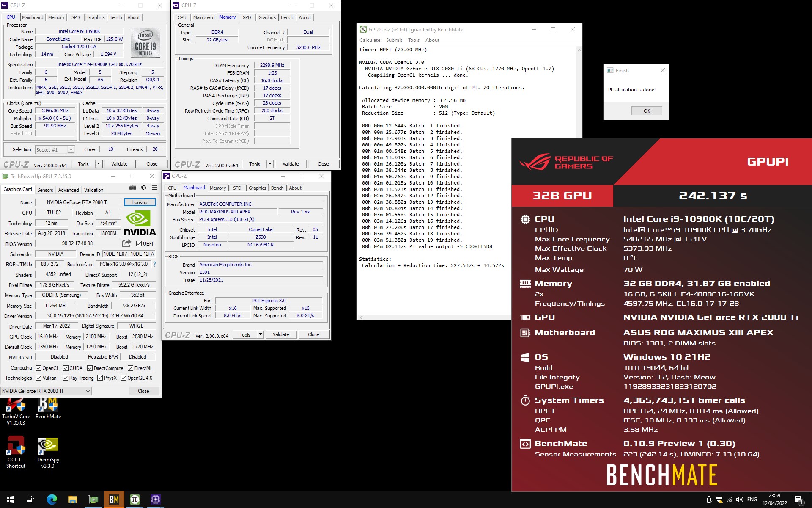
Task: Click OK in Finish dialog
Action: tap(647, 111)
